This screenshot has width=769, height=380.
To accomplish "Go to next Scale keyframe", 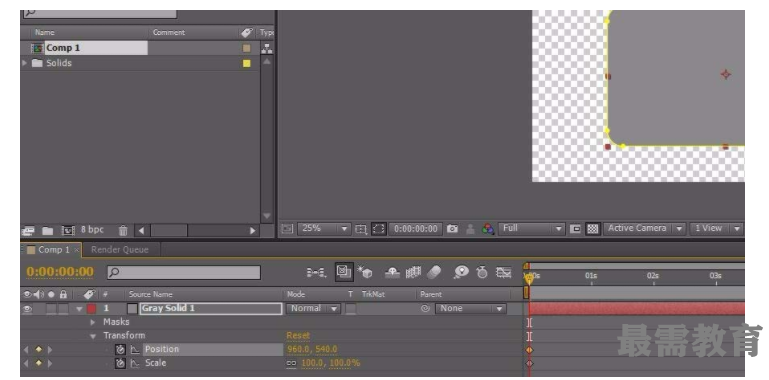I will tap(50, 363).
